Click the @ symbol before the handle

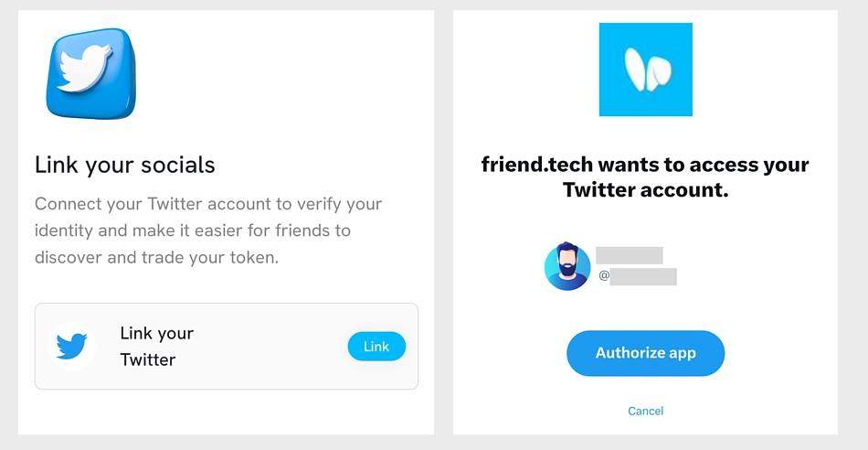click(x=604, y=275)
